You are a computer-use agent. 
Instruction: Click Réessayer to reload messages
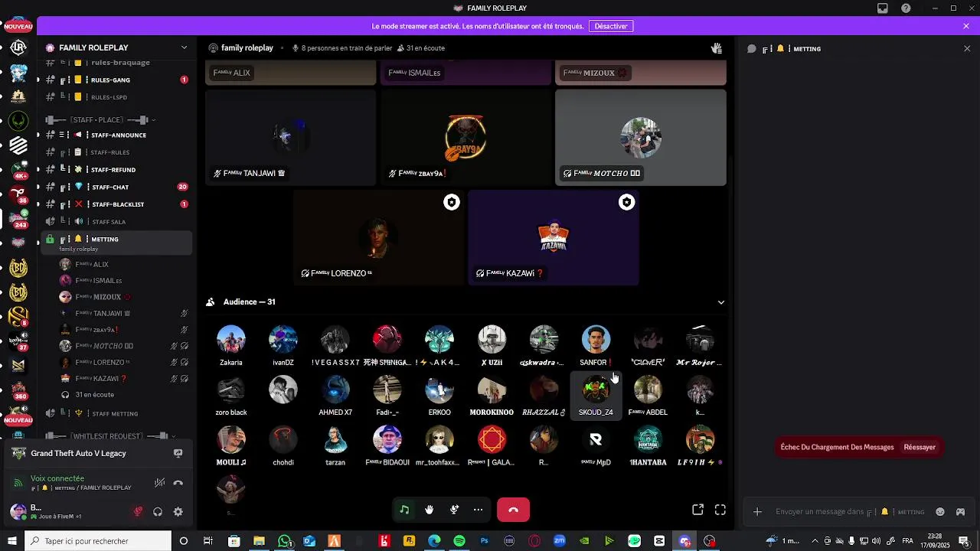point(920,447)
